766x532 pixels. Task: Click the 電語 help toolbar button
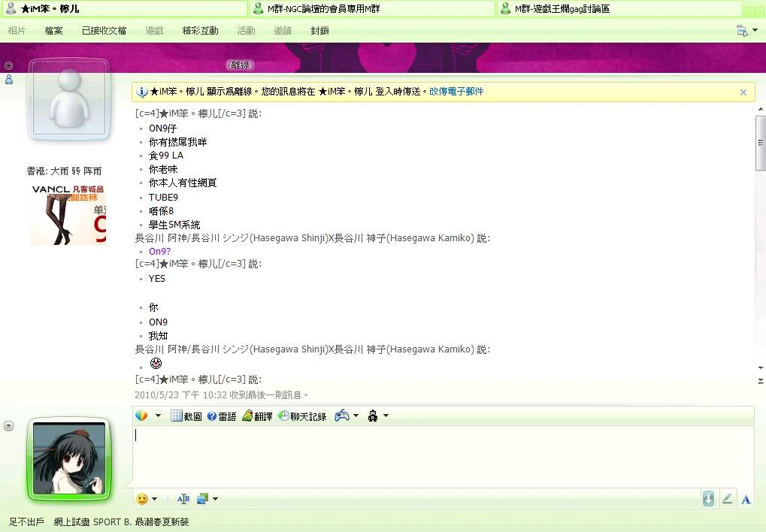(221, 416)
